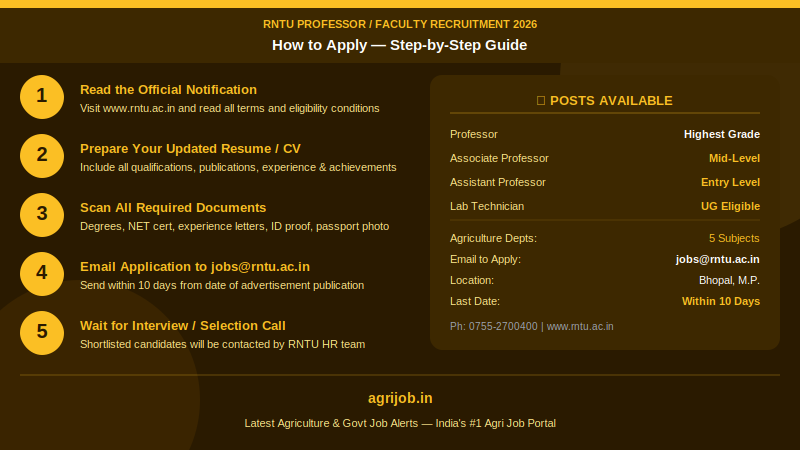Image resolution: width=800 pixels, height=450 pixels.
Task: Click the step 4 number circle
Action: point(42,274)
